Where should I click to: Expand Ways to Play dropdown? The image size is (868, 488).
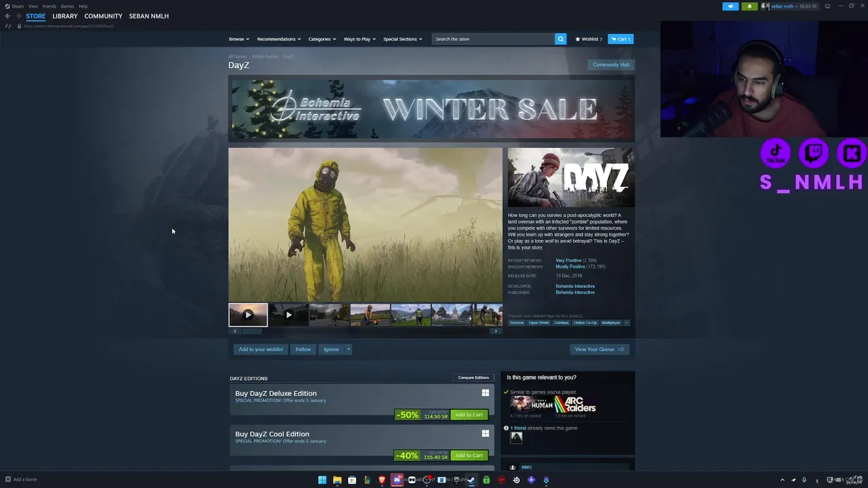coord(359,39)
